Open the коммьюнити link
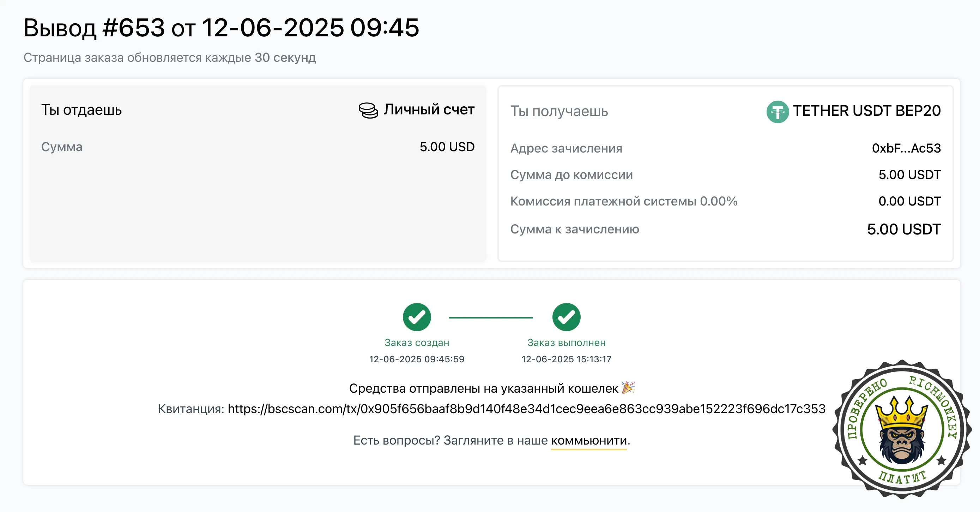 (x=588, y=440)
